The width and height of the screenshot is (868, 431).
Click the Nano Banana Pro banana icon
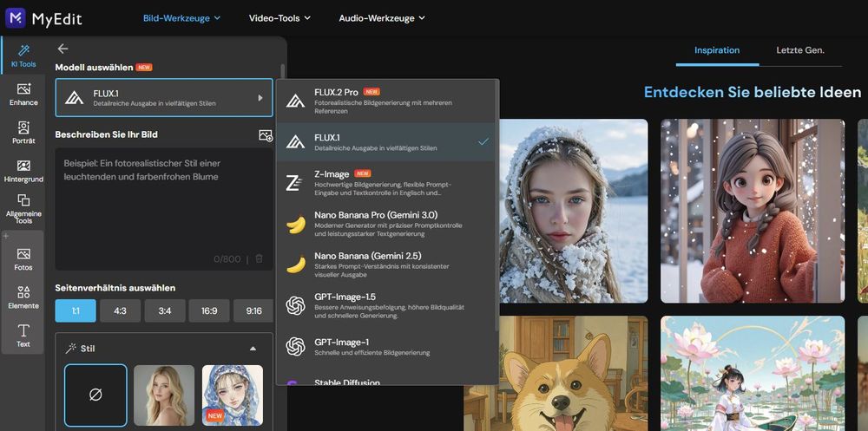point(296,224)
